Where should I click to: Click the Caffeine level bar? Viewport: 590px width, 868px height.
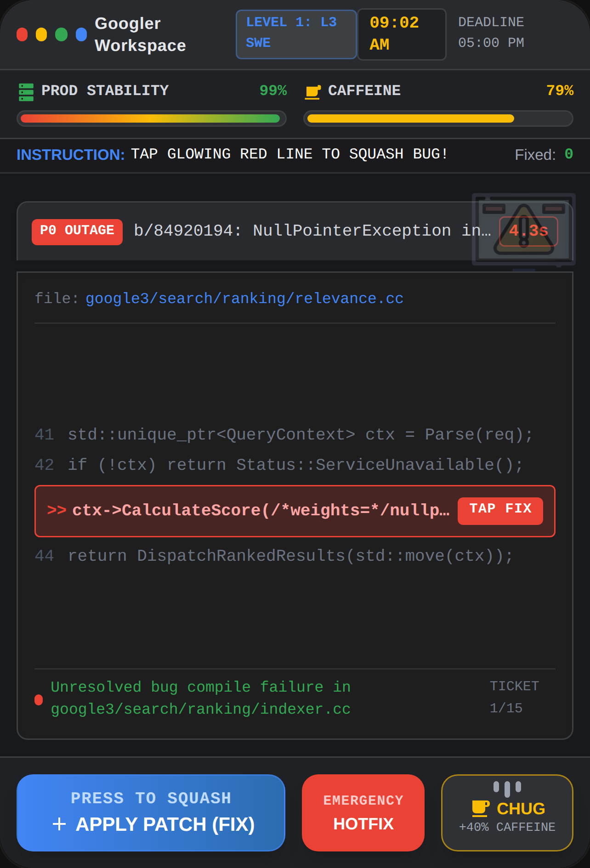(x=438, y=118)
